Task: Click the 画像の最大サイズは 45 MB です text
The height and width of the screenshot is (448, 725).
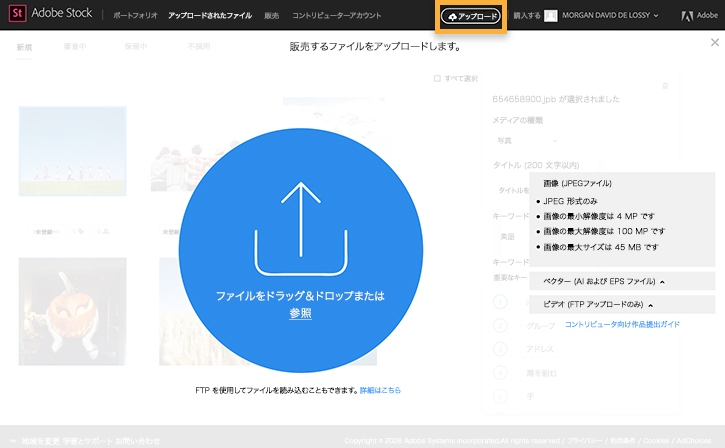Action: tap(601, 247)
